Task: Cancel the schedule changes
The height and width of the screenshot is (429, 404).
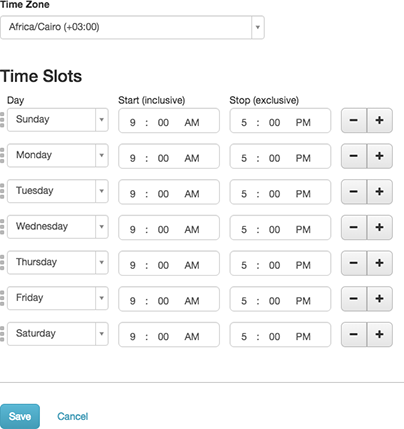Action: click(73, 416)
